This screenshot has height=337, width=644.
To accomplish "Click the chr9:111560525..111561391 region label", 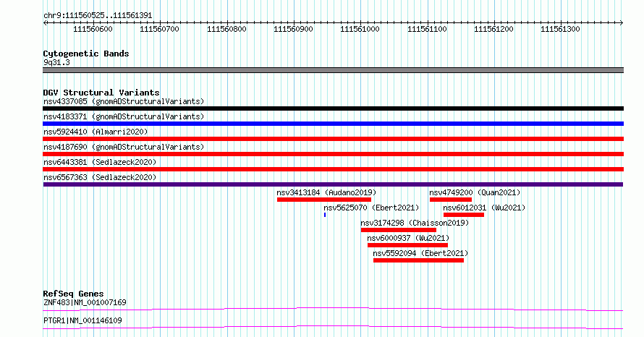I will [x=98, y=15].
